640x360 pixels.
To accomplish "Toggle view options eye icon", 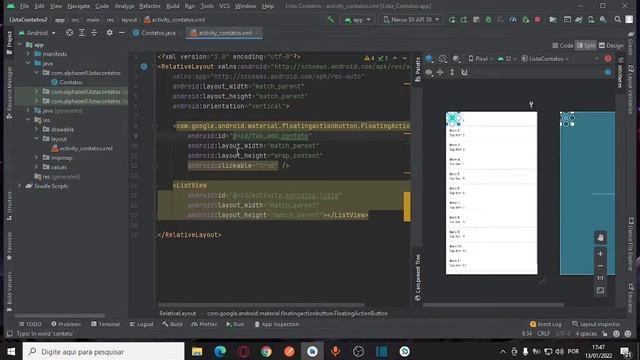I will [x=429, y=72].
